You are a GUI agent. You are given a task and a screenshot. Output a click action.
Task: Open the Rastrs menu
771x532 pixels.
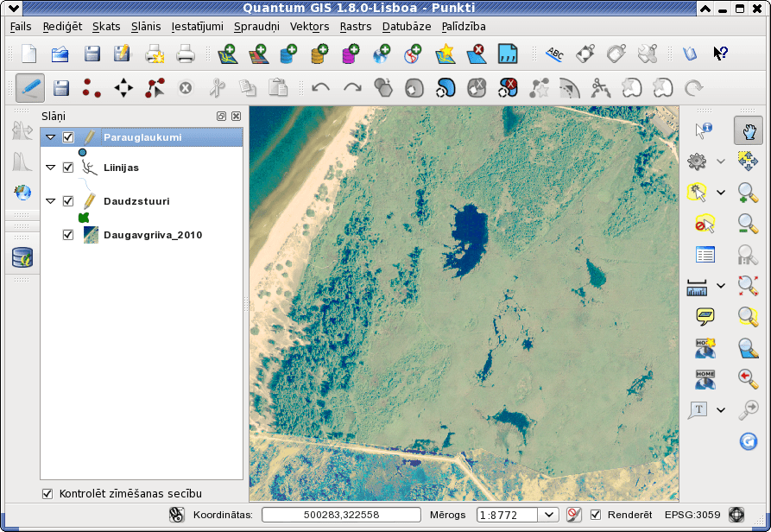[356, 27]
